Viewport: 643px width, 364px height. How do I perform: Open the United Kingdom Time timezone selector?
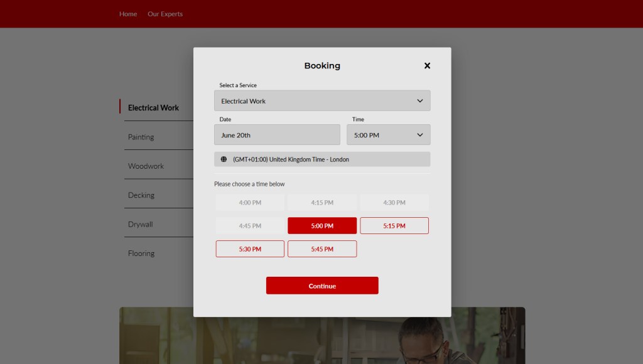(322, 159)
